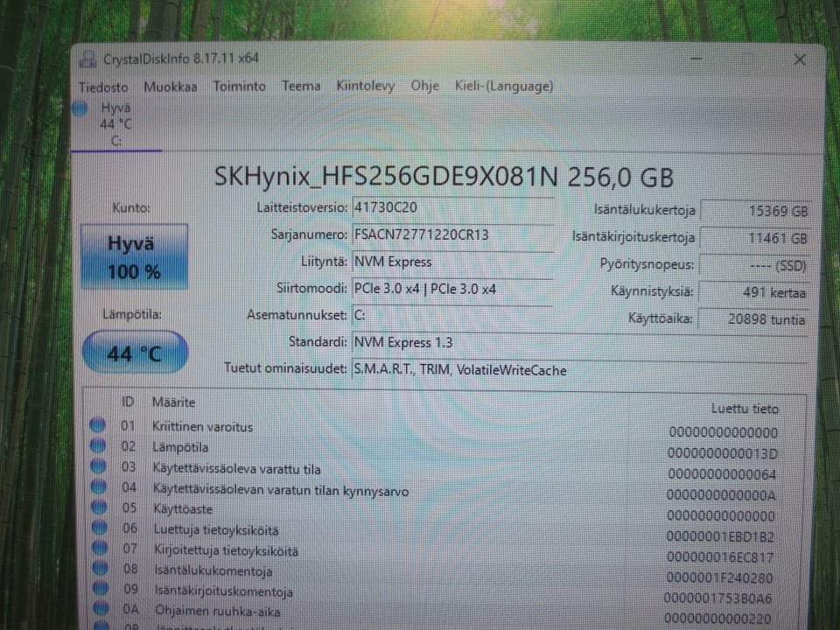Open the Ohje menu
840x630 pixels.
(425, 87)
